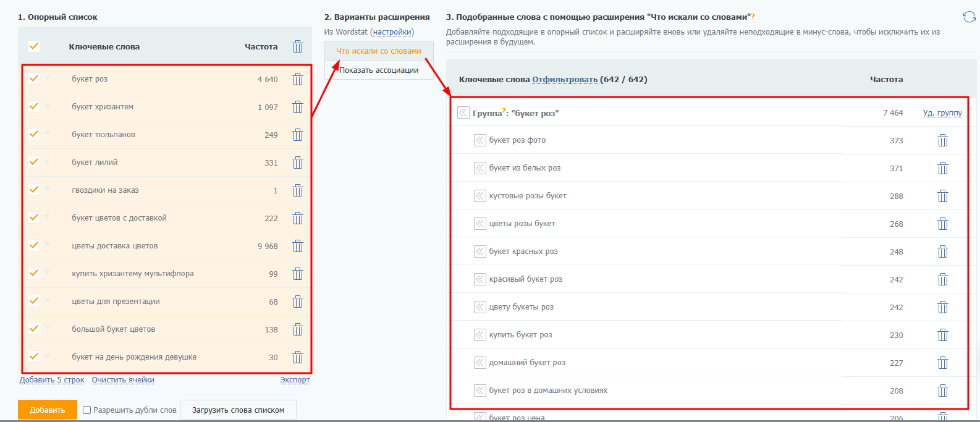Click the 'Экспорт' link
This screenshot has width=980, height=422.
[x=295, y=380]
